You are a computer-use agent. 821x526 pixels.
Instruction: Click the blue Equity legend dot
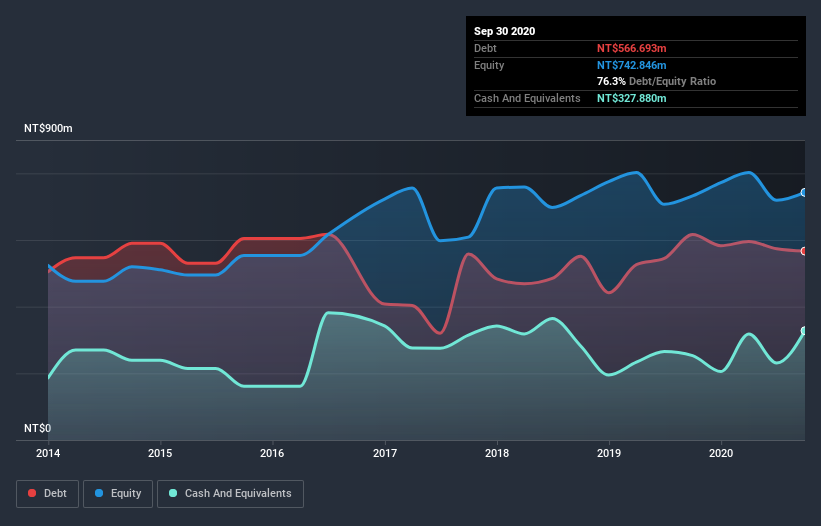99,493
